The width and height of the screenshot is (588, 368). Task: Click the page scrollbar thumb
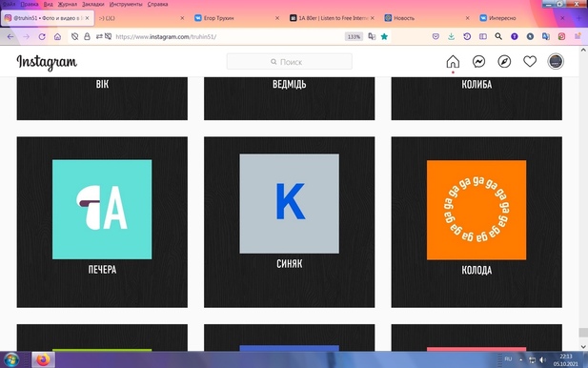point(583,333)
